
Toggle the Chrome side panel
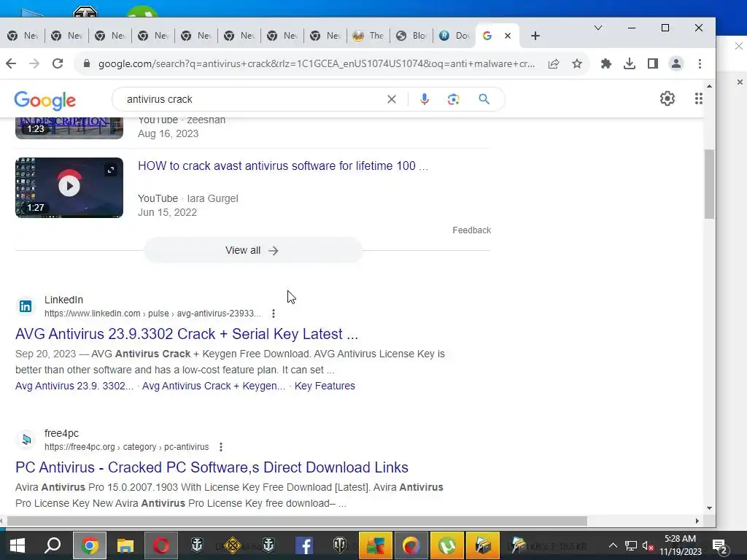coord(653,64)
